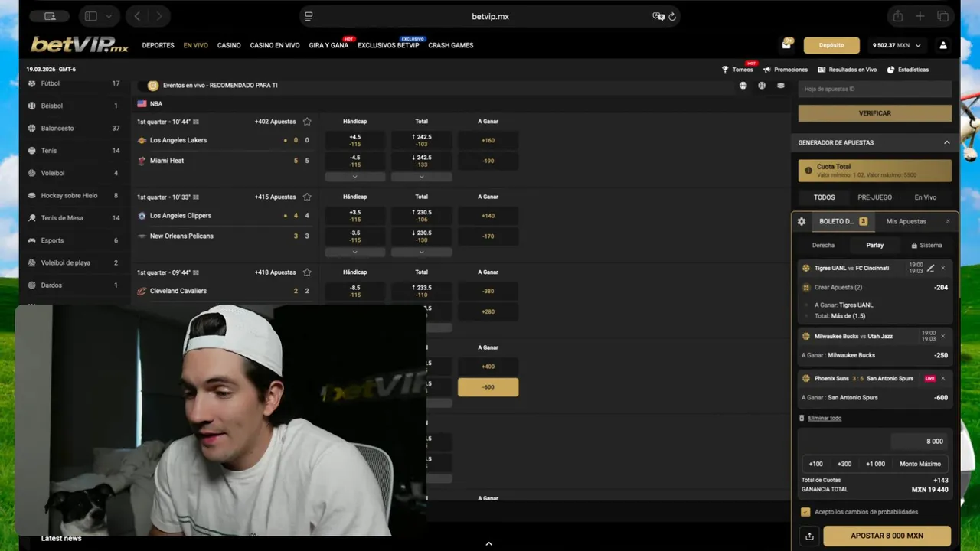Select the TODOS filter toggle
The width and height of the screenshot is (980, 551).
click(x=825, y=197)
